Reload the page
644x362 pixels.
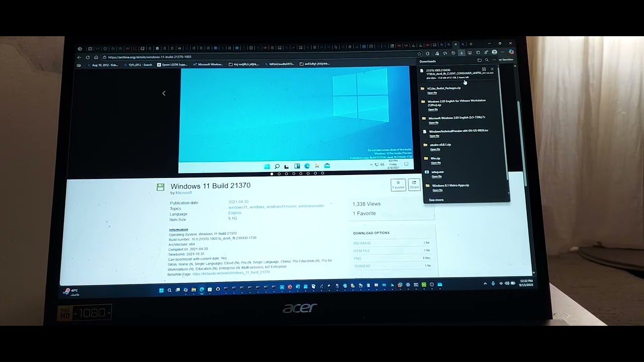click(88, 57)
